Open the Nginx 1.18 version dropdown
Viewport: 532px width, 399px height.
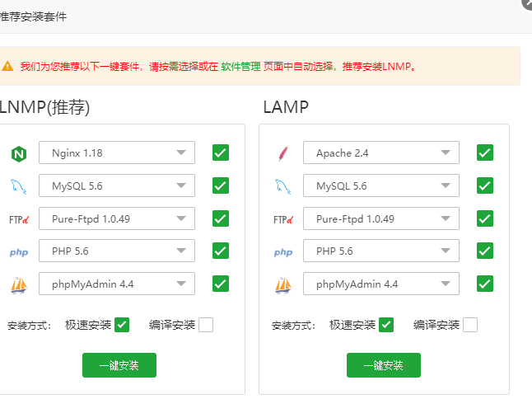point(117,153)
